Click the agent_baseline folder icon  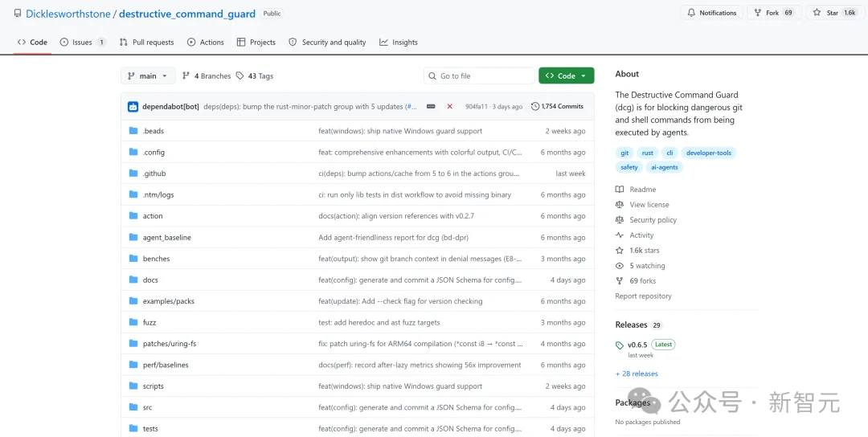coord(133,237)
